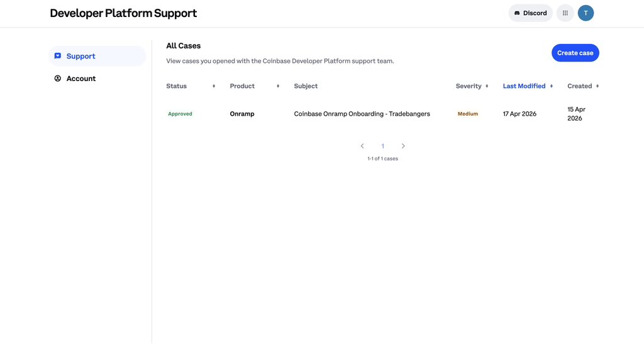Click the 17 Apr 2026 modified date
This screenshot has height=347, width=644.
(x=519, y=114)
